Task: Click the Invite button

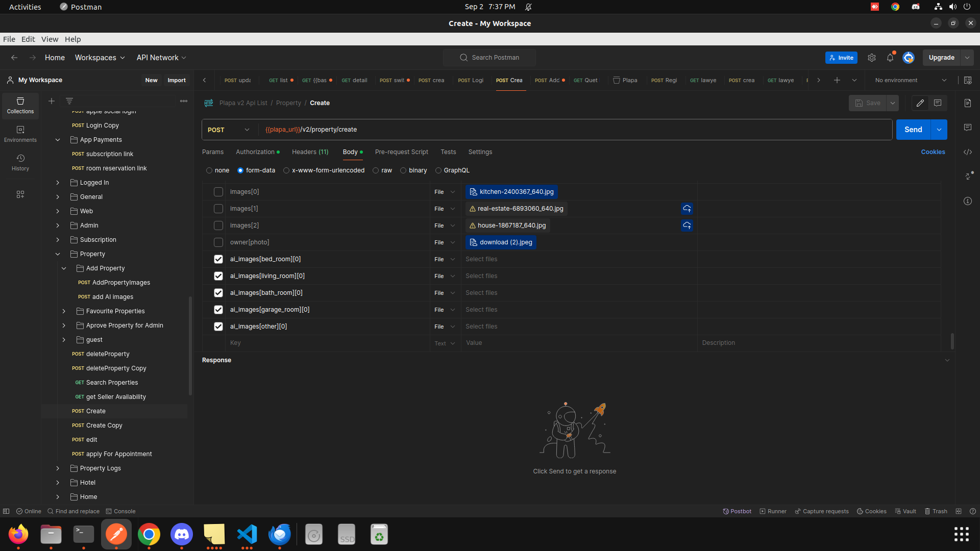Action: coord(841,58)
